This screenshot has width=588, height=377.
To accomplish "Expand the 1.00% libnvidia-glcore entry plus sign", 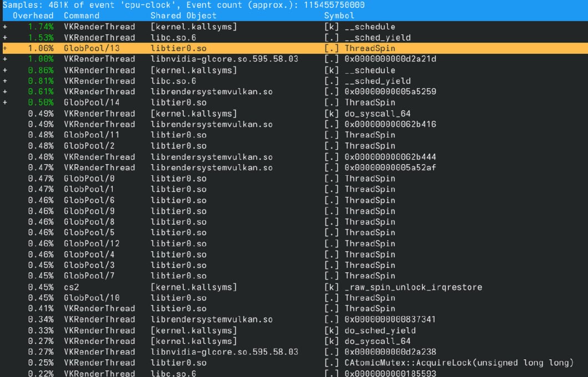I will tap(5, 59).
